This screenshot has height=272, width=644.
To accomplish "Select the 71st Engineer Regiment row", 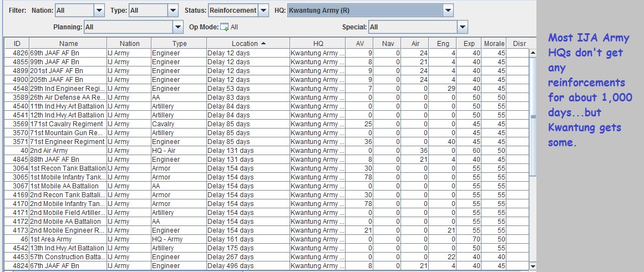I will [x=266, y=141].
